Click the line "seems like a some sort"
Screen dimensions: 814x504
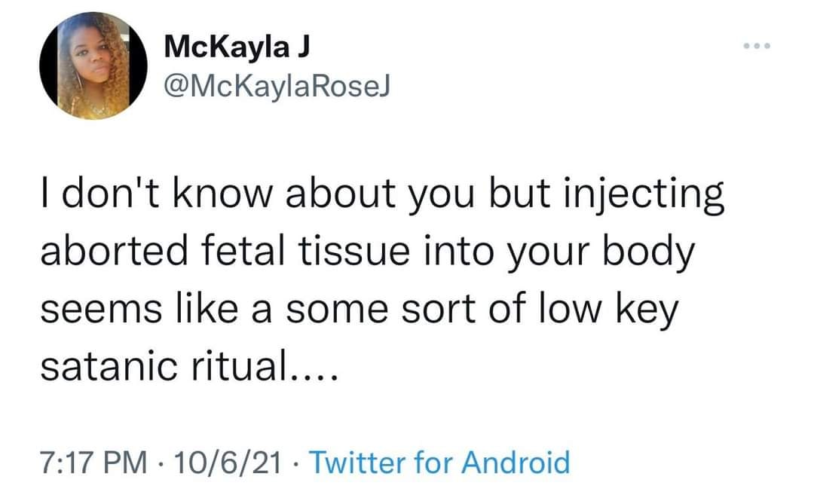[x=360, y=310]
